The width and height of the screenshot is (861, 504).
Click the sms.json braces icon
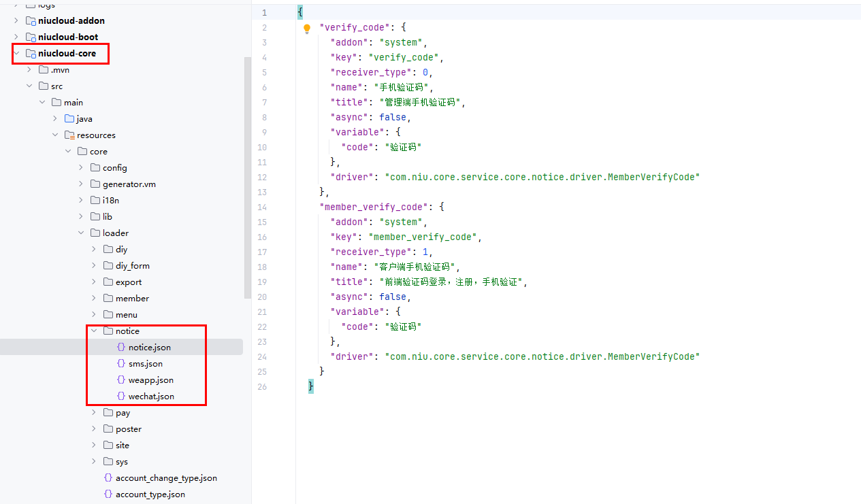click(121, 364)
